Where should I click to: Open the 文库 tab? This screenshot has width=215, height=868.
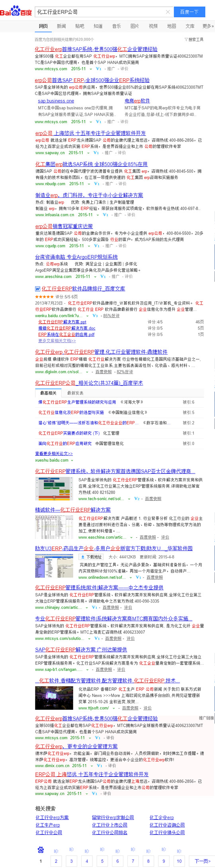click(190, 26)
